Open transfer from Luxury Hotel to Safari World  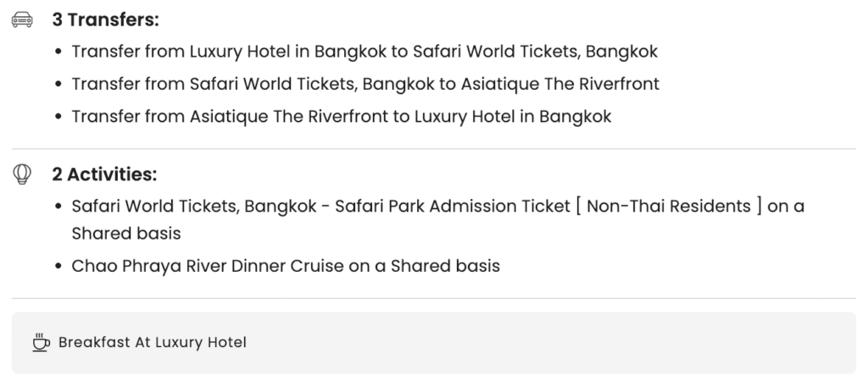pyautogui.click(x=364, y=52)
